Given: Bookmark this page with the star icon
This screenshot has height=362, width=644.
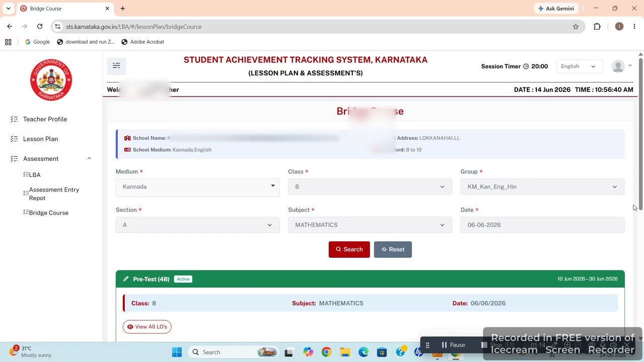Looking at the screenshot, I should click(576, 27).
